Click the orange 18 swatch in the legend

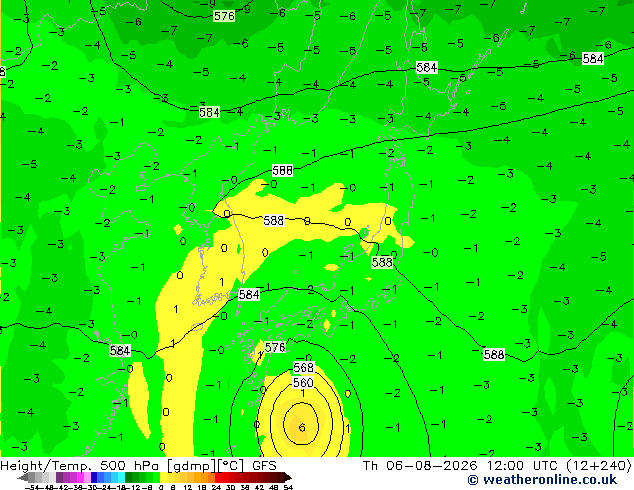[x=204, y=477]
